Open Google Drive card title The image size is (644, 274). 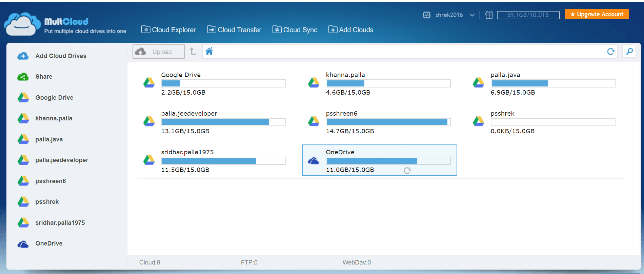click(181, 75)
